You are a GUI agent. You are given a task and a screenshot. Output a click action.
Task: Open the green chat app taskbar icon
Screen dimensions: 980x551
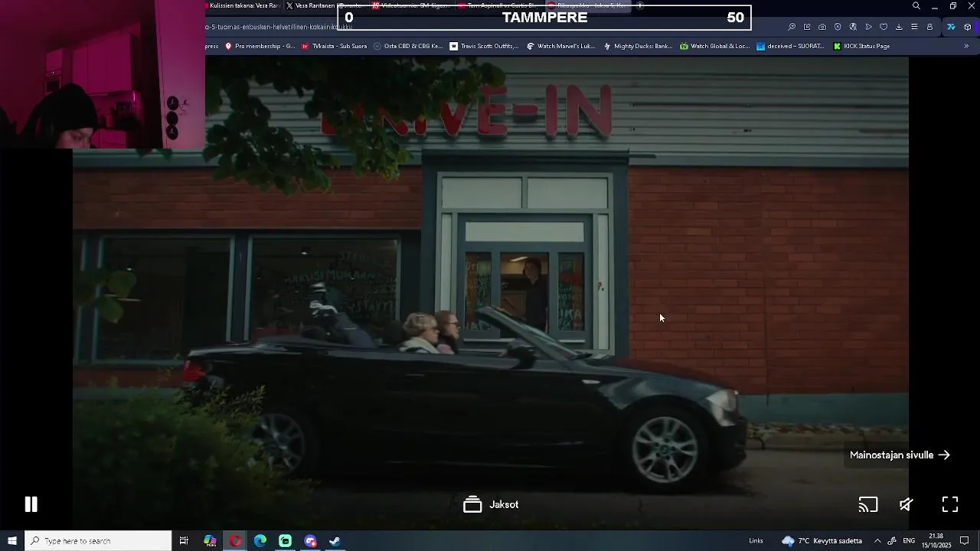tap(285, 541)
